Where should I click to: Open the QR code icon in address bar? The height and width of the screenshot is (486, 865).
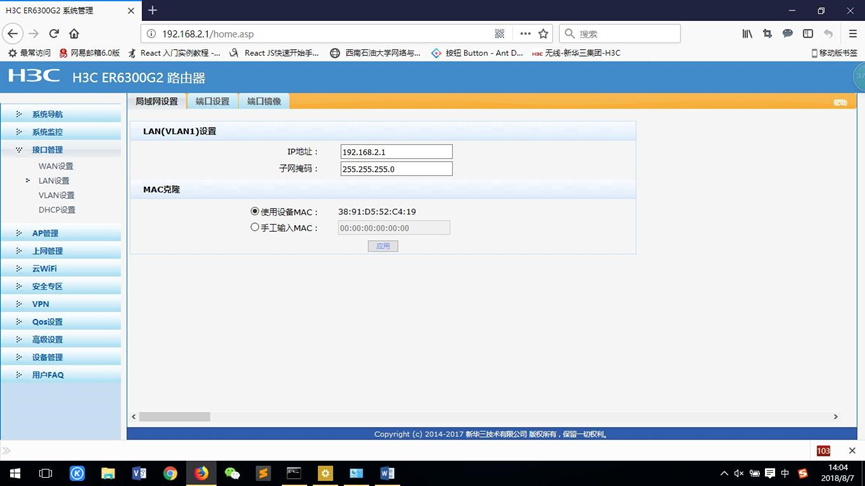(x=499, y=34)
